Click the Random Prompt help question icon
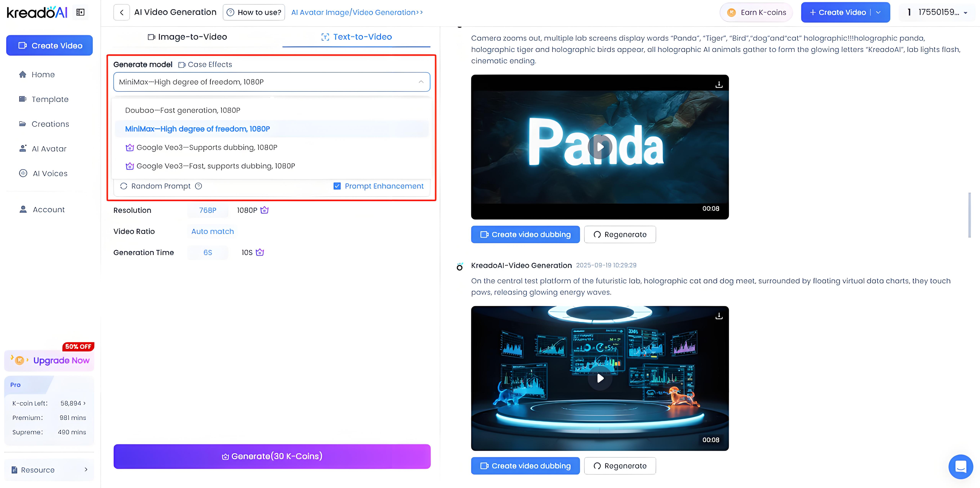 pyautogui.click(x=199, y=186)
